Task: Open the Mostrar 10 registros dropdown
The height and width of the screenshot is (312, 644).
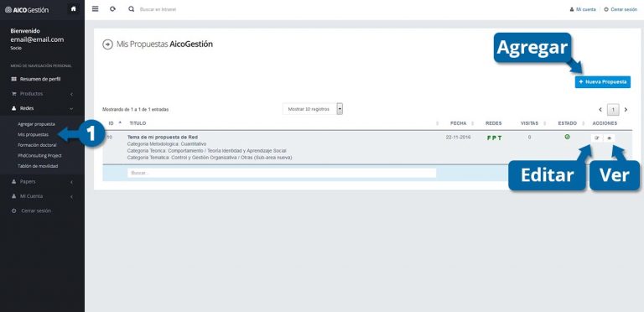Action: tap(313, 109)
